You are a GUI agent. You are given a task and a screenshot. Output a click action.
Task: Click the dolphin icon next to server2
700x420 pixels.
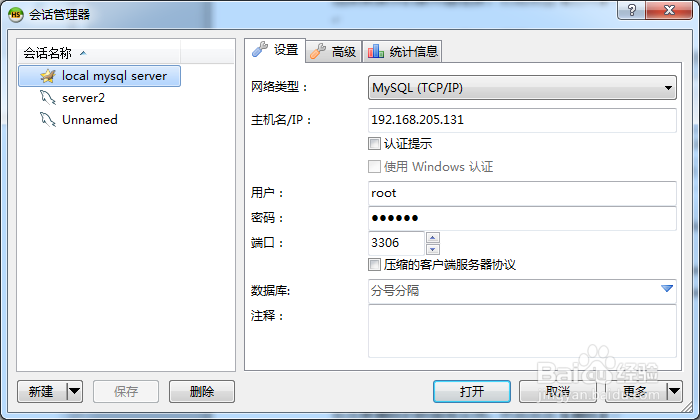tap(48, 97)
